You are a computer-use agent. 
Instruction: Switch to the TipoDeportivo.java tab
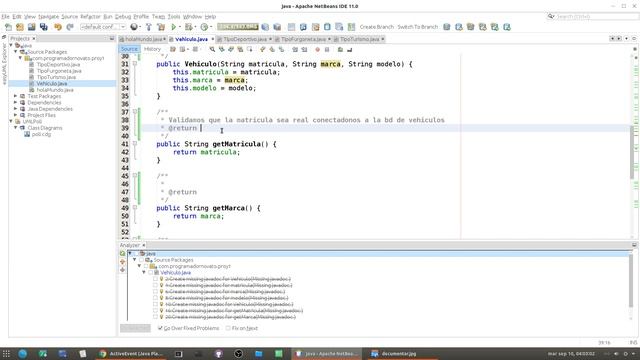point(244,39)
